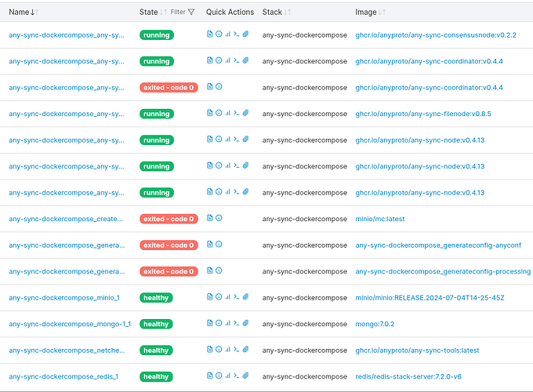The height and width of the screenshot is (392, 533).
Task: Inspect the consensusnode container
Action: point(219,34)
